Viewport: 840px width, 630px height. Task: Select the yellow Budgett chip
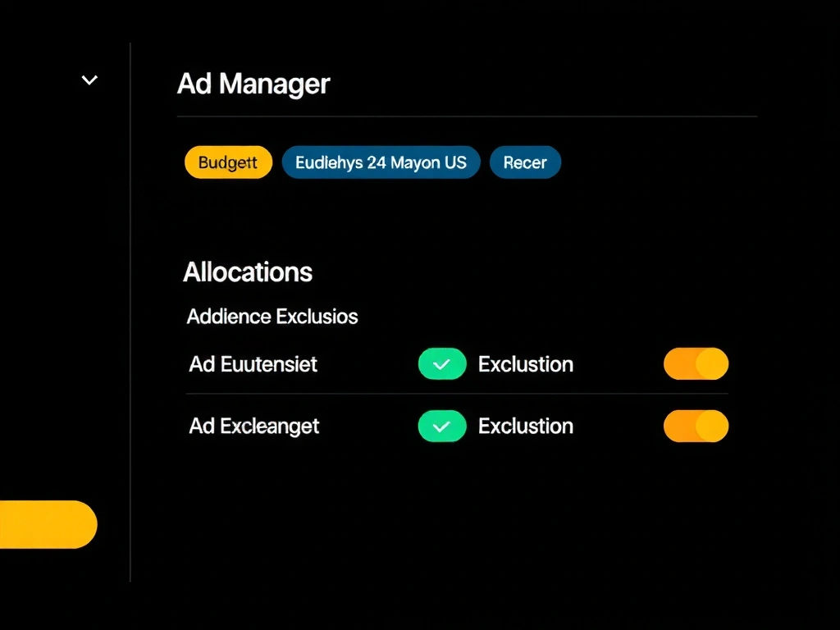[x=228, y=162]
